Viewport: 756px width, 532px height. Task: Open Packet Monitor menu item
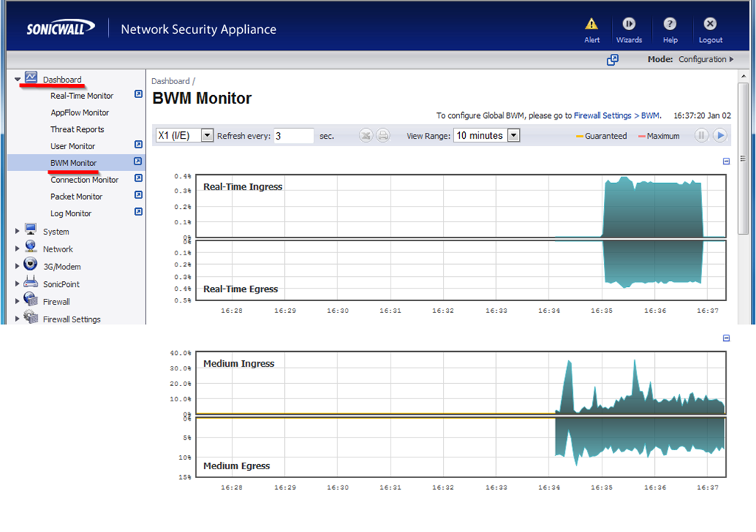(x=76, y=197)
